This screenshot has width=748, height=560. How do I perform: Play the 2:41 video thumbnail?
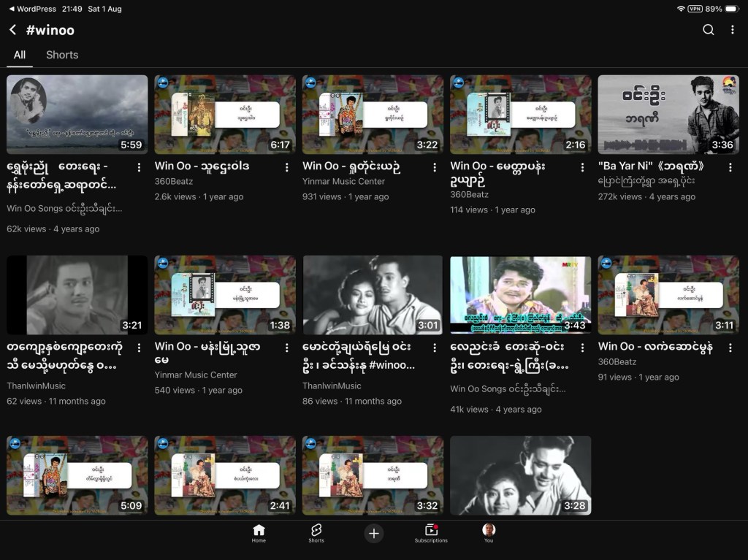[225, 475]
